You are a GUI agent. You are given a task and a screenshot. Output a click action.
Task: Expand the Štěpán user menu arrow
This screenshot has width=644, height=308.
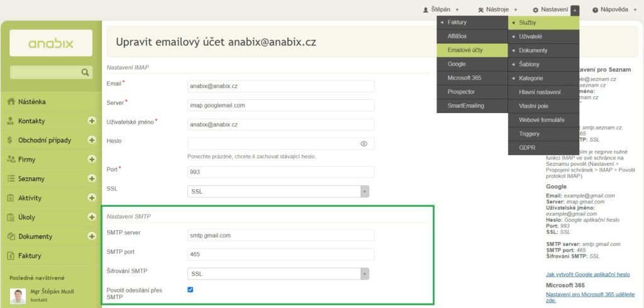click(457, 10)
